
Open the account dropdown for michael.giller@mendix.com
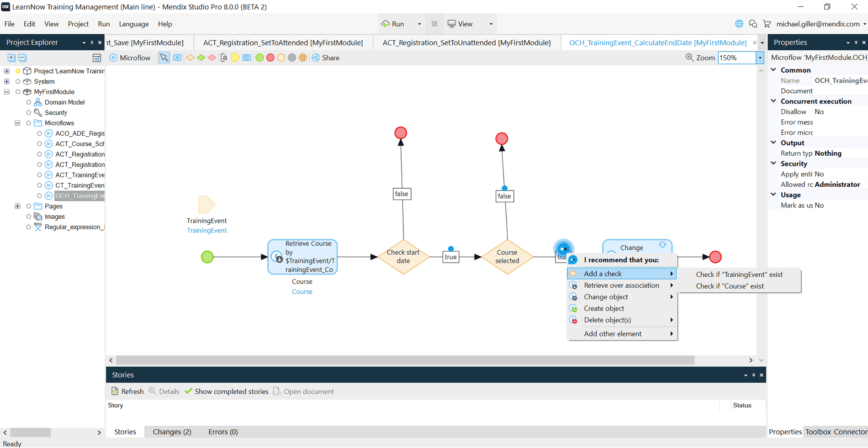coord(865,24)
